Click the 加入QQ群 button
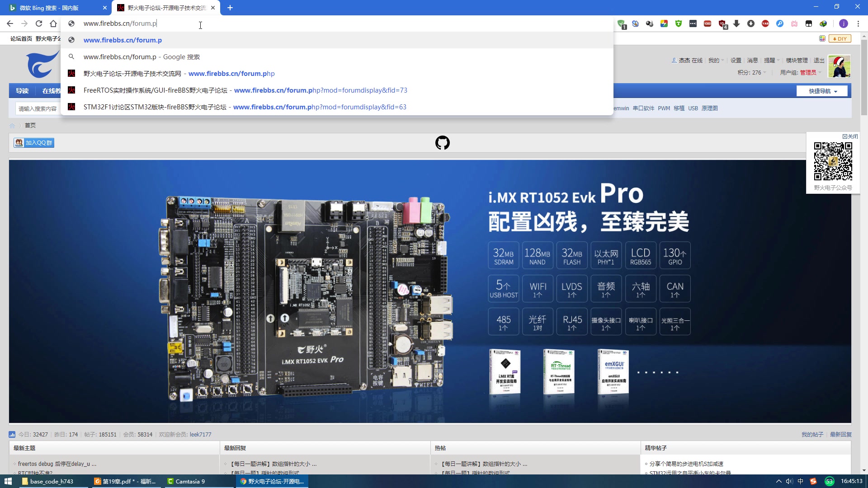The width and height of the screenshot is (868, 488). [34, 143]
